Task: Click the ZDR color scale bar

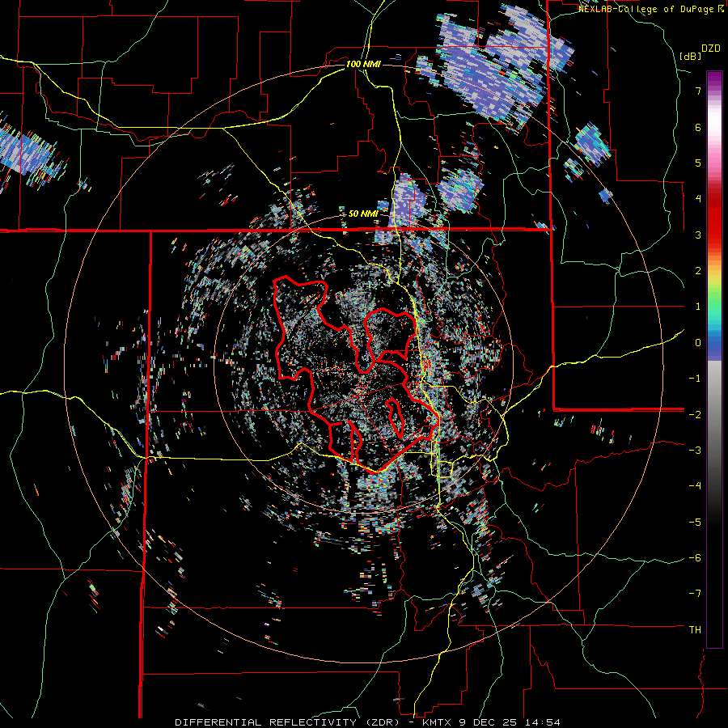Action: coord(714,359)
